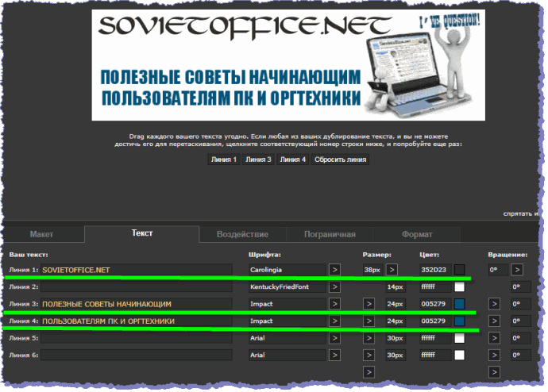This screenshot has width=548, height=392.
Task: Click the ffffff color field in Линия 2 row
Action: pos(435,287)
